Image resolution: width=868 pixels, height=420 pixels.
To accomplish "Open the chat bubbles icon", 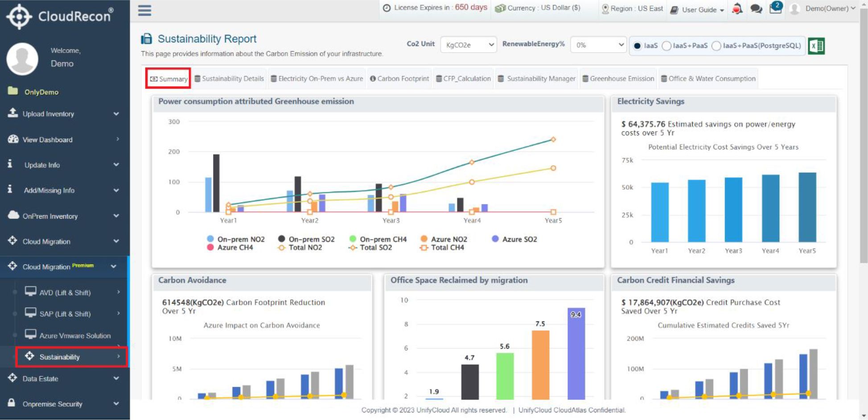I will (x=756, y=9).
